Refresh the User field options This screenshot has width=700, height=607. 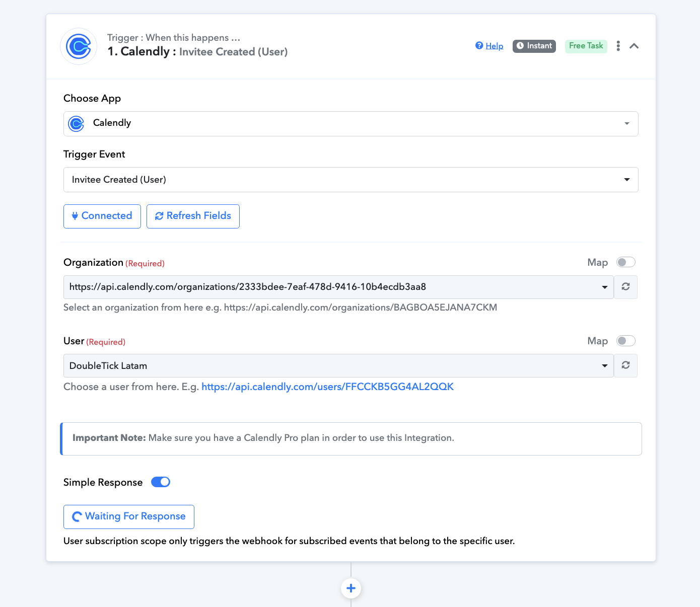coord(626,366)
